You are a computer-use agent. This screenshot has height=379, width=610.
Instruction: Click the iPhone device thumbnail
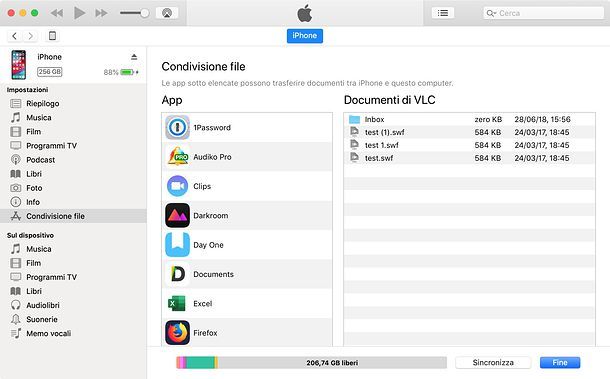click(x=18, y=65)
